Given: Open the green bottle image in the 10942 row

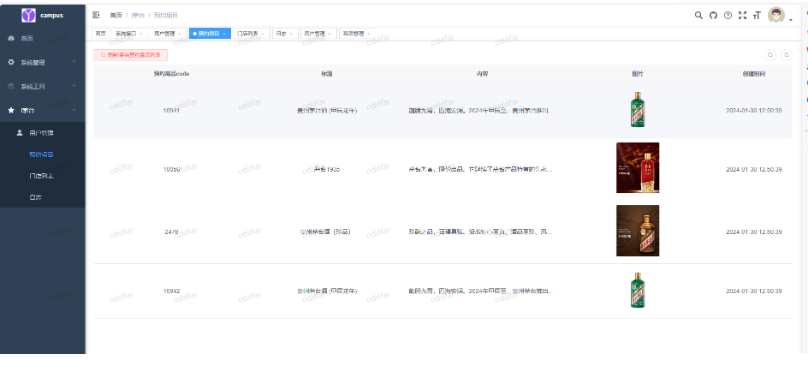Looking at the screenshot, I should point(637,290).
